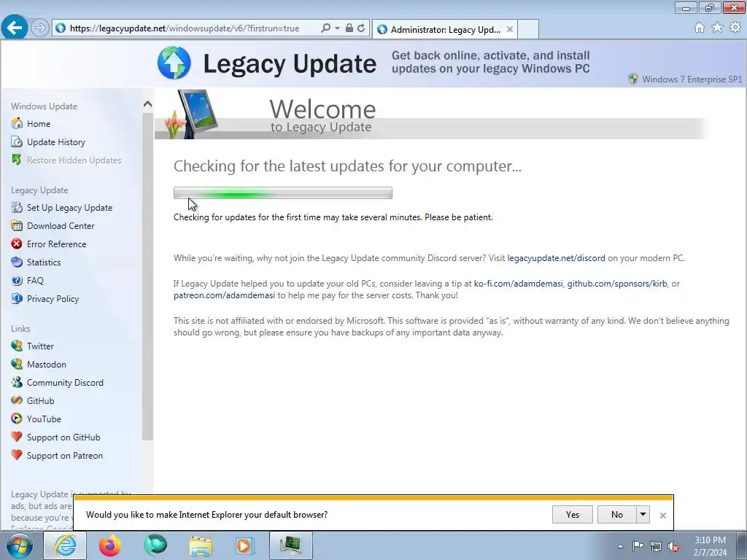Viewport: 747px width, 560px height.
Task: Click the monitor app taskbar icon
Action: click(x=291, y=545)
